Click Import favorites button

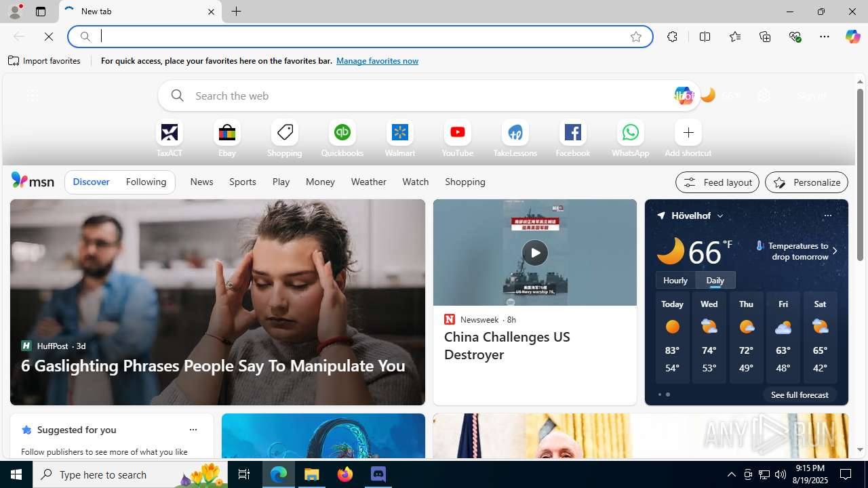45,61
